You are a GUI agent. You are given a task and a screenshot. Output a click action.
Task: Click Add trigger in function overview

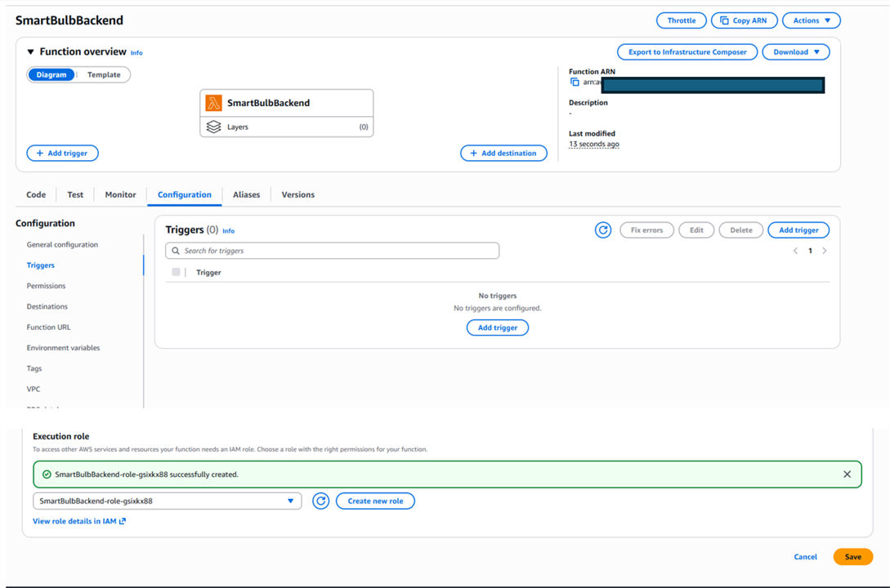click(x=62, y=153)
